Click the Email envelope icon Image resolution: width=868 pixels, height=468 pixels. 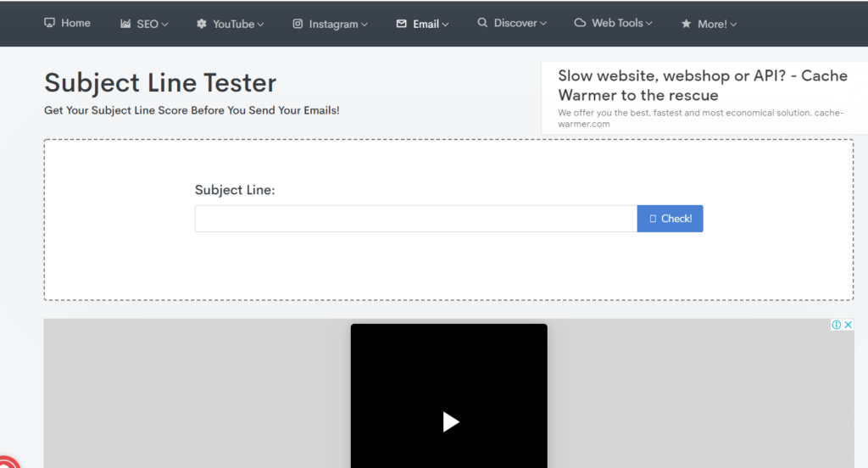401,23
